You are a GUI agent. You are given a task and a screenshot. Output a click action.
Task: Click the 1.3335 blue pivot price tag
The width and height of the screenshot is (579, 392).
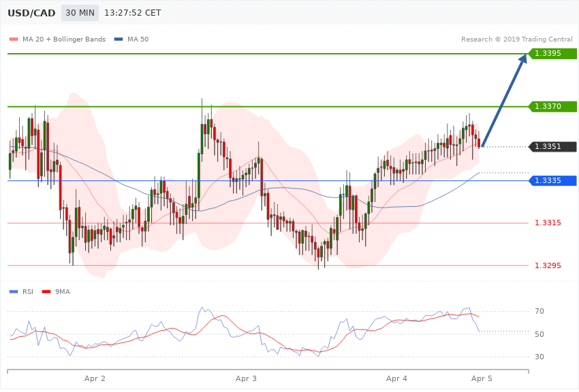coord(552,181)
